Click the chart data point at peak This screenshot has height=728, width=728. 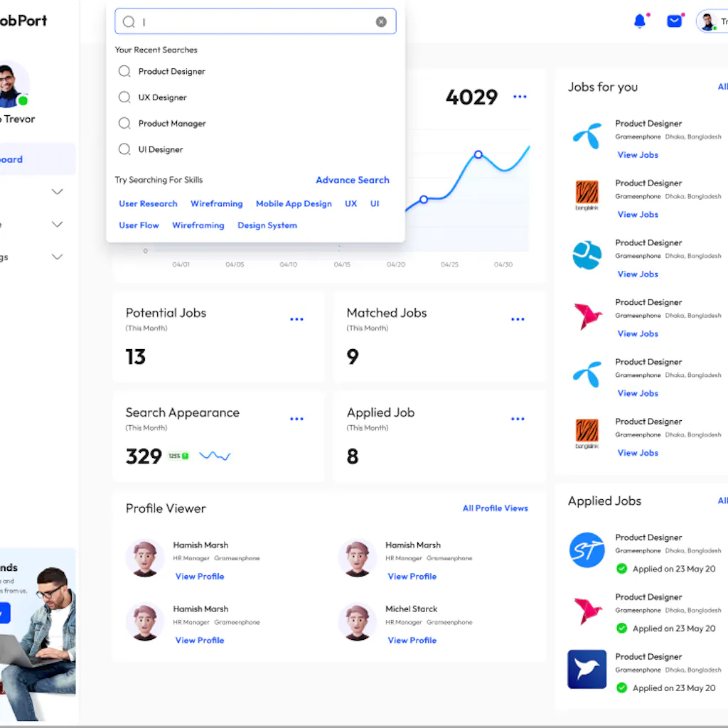[x=478, y=154]
